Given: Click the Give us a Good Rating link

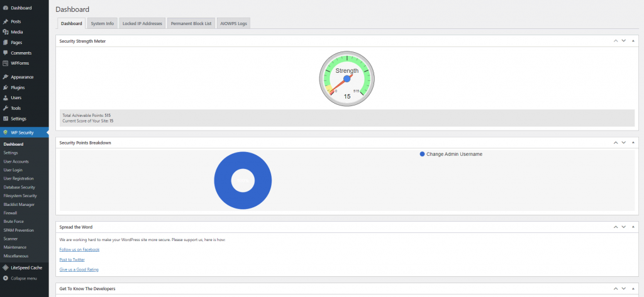Looking at the screenshot, I should pos(79,269).
